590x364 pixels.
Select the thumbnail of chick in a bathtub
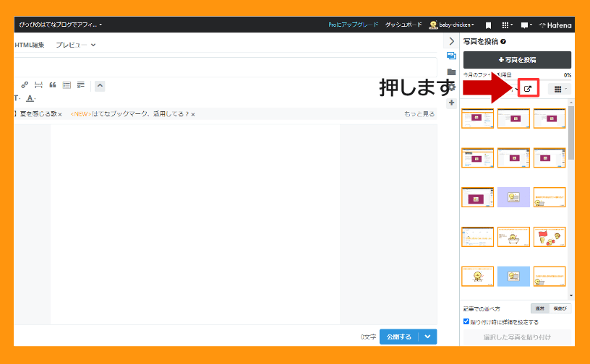click(513, 237)
